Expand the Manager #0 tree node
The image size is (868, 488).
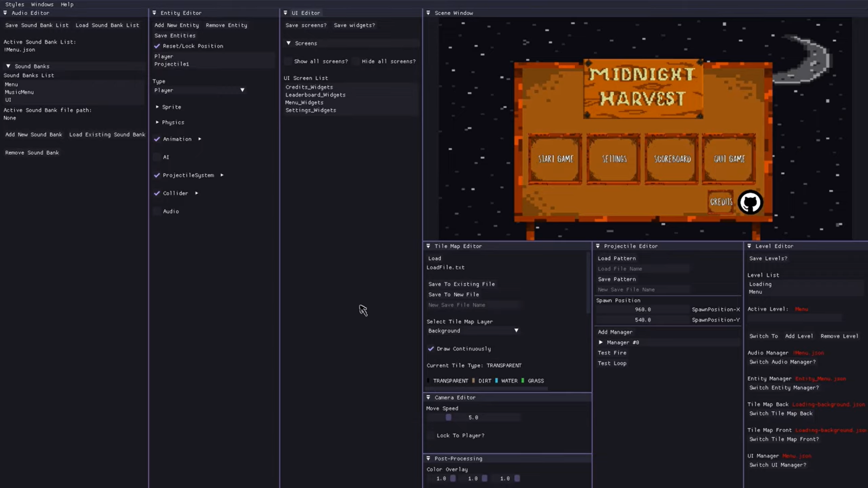coord(601,343)
